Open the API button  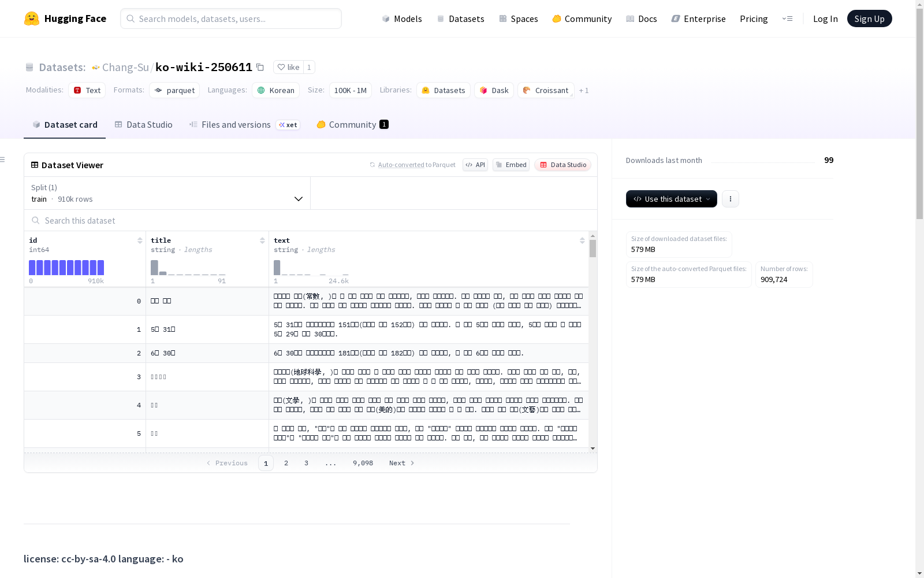(475, 165)
